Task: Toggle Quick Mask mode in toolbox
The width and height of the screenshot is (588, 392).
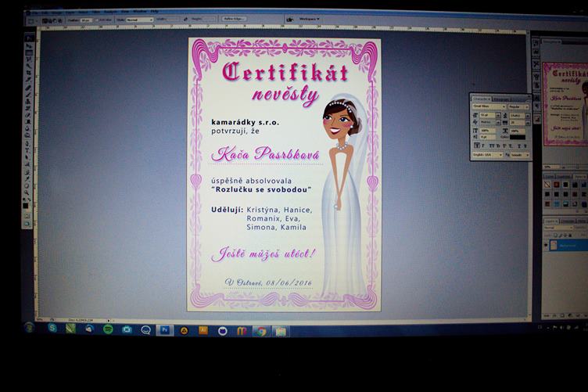Action: point(27,216)
